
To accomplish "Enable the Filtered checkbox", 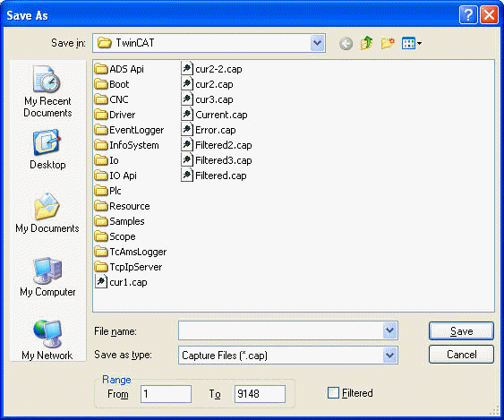I will 333,392.
